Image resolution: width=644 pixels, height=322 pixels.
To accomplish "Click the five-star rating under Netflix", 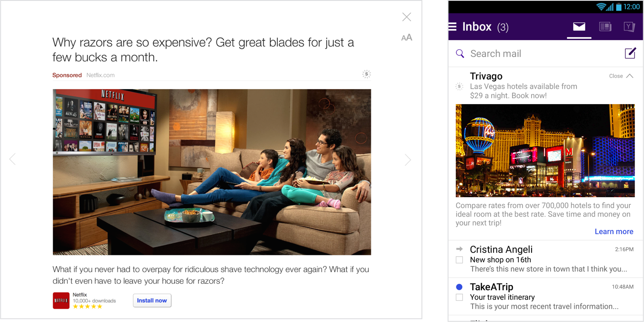I will coord(87,307).
